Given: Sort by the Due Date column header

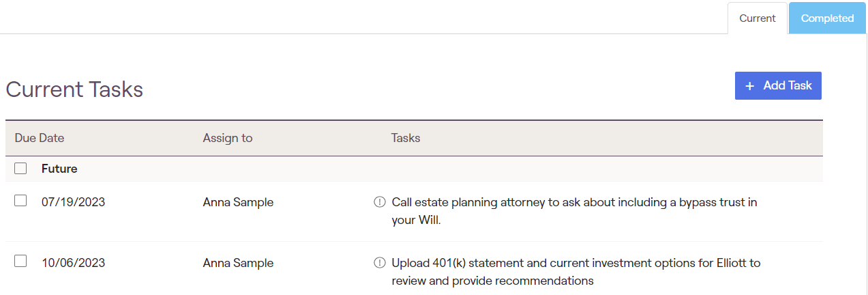Looking at the screenshot, I should click(x=40, y=138).
